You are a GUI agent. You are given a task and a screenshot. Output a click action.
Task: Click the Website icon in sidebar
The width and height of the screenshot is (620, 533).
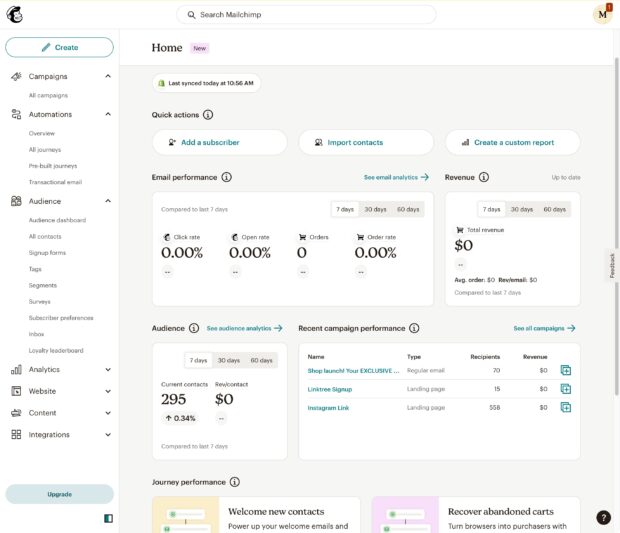(x=16, y=391)
